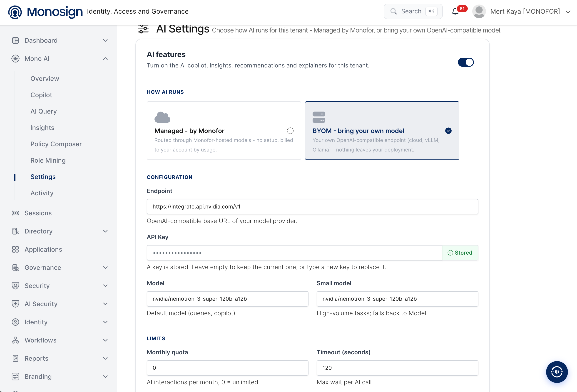Select BYOM - bring your own model option
Screen dimensions: 577x392
[382, 131]
